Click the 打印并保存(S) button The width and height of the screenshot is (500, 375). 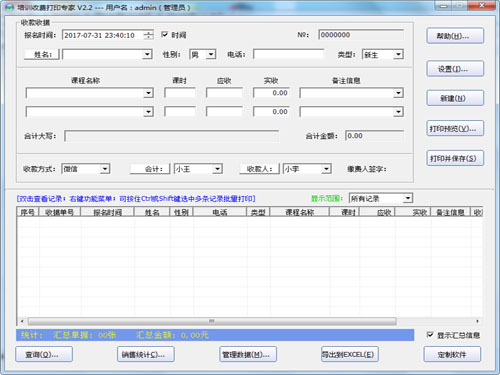pos(455,158)
